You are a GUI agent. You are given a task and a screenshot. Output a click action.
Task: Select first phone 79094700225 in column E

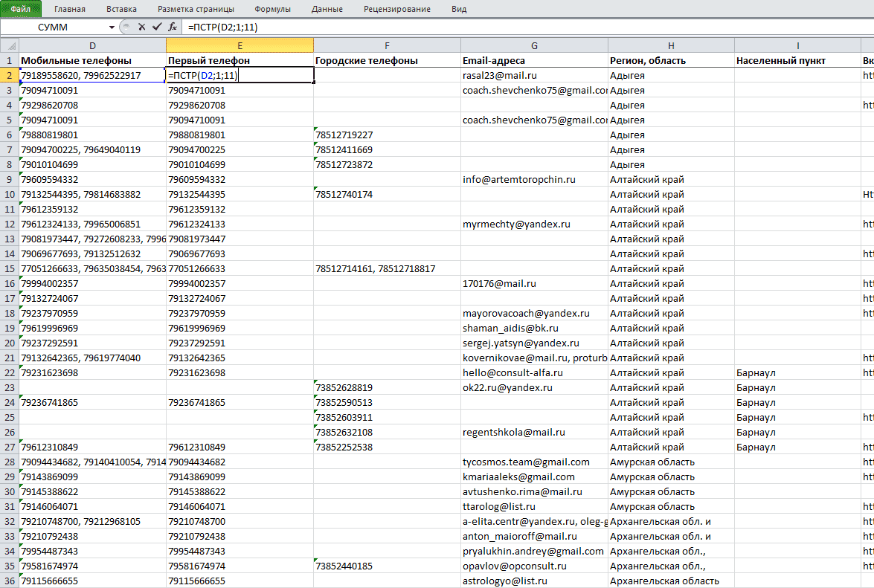(240, 149)
